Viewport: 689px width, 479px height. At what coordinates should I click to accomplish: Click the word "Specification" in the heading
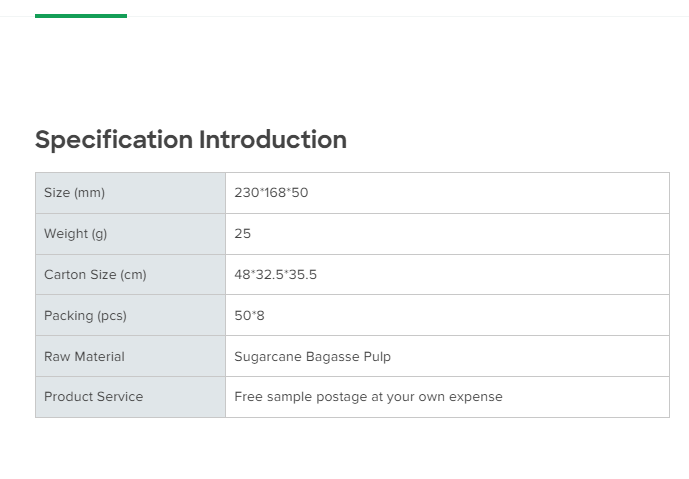tap(114, 140)
